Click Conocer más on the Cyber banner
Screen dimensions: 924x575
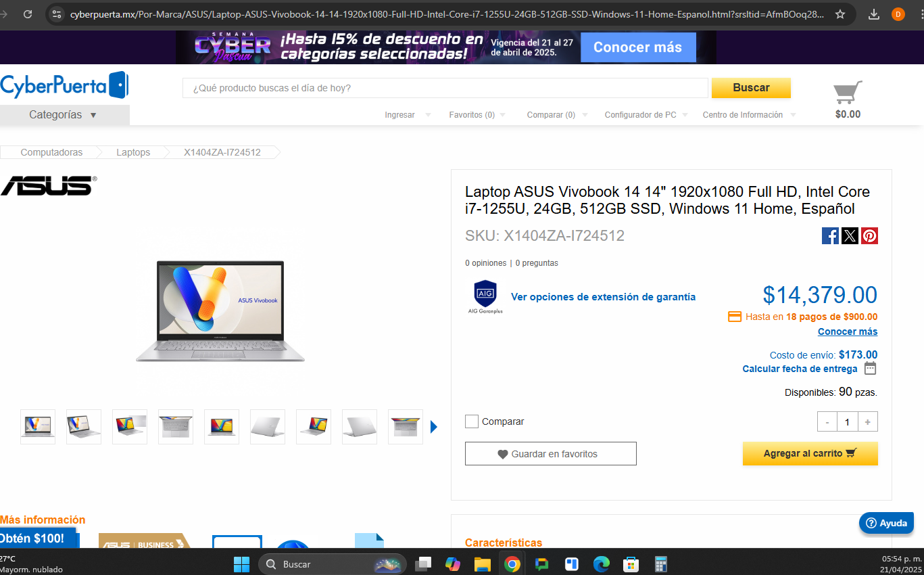tap(638, 47)
